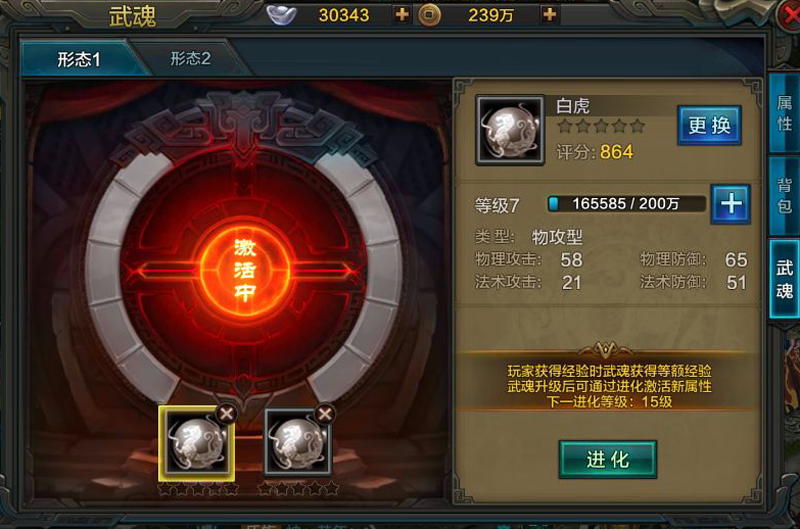
Task: Select the 白虎 portrait icon in info panel
Action: click(x=510, y=130)
